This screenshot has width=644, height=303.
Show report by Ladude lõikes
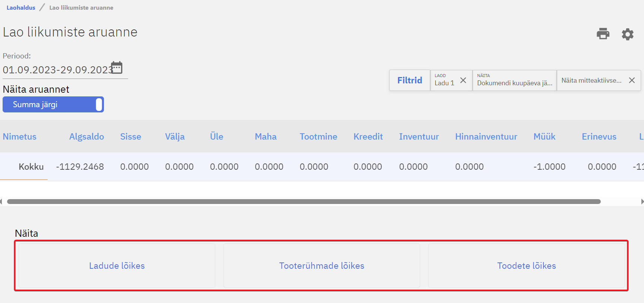117,266
